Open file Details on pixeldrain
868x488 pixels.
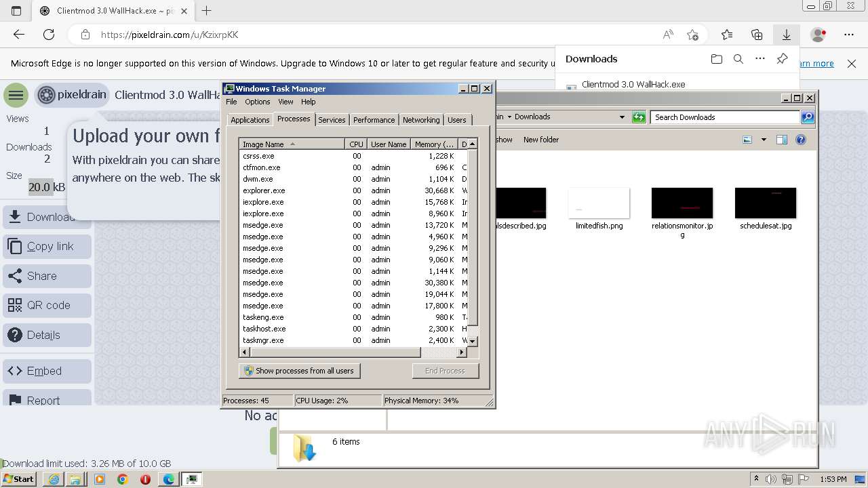[x=47, y=335]
